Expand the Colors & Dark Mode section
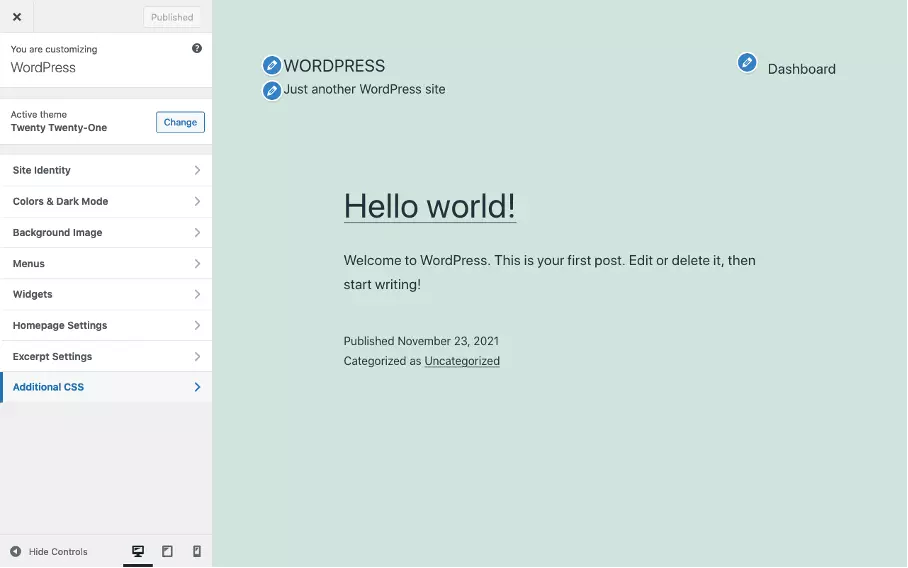 [106, 201]
